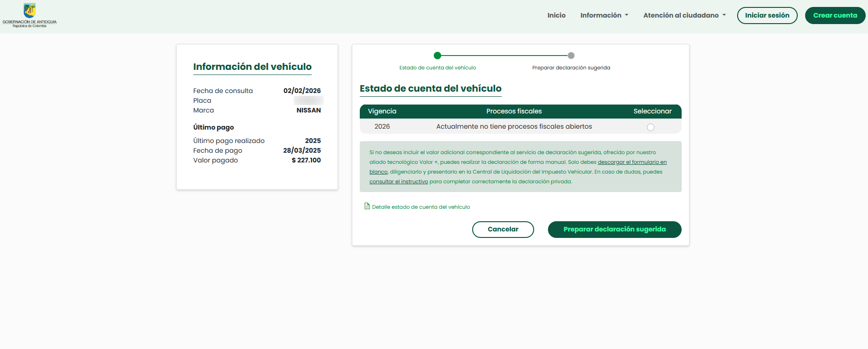Viewport: 868px width, 349px height.
Task: Click the 'Preparar declaración sugerida' step label
Action: [571, 68]
